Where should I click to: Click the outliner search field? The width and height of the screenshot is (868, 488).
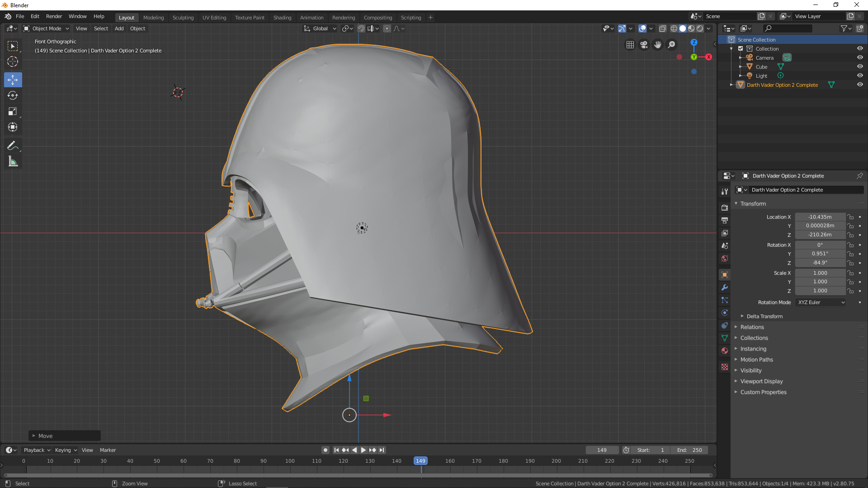787,28
